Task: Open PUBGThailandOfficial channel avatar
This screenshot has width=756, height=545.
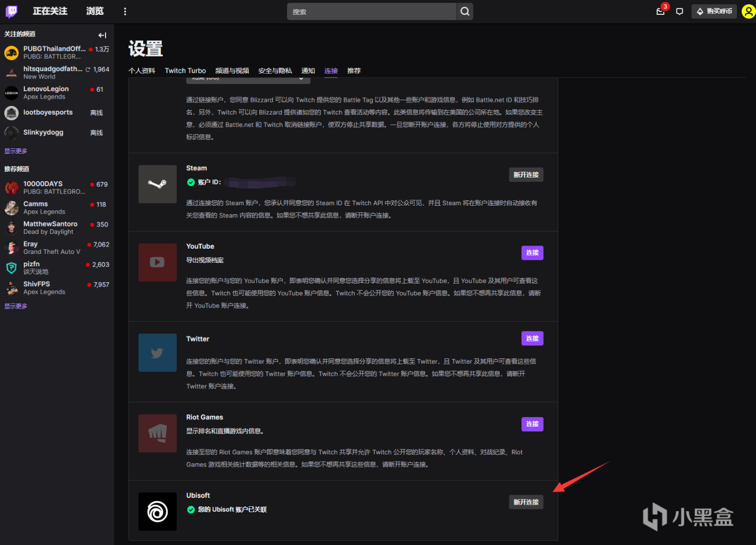Action: coord(12,52)
